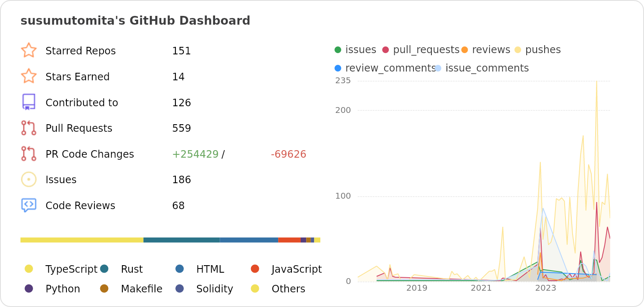The width and height of the screenshot is (644, 307).
Task: Click the Starred Repos star icon
Action: point(29,51)
